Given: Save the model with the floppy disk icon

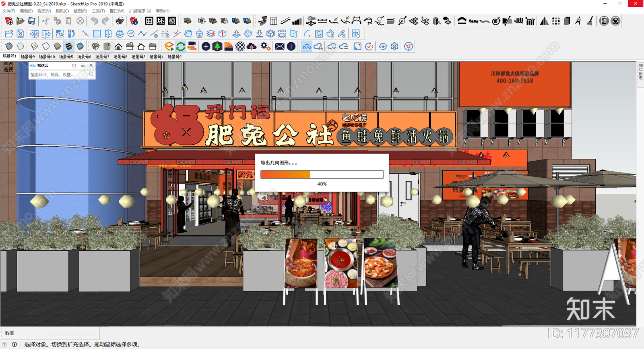Looking at the screenshot, I should [x=31, y=21].
